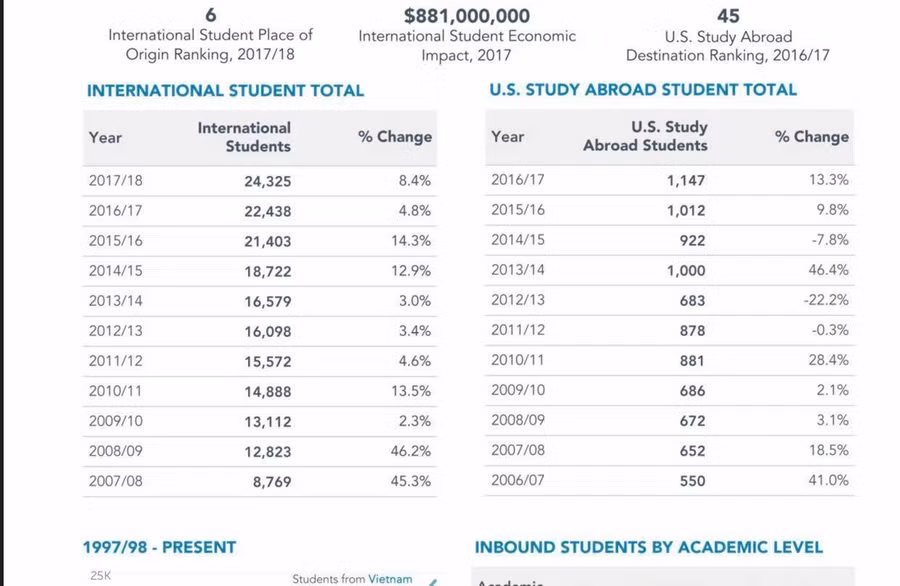Image resolution: width=900 pixels, height=586 pixels.
Task: Click % Change header in study abroad table
Action: tap(811, 136)
